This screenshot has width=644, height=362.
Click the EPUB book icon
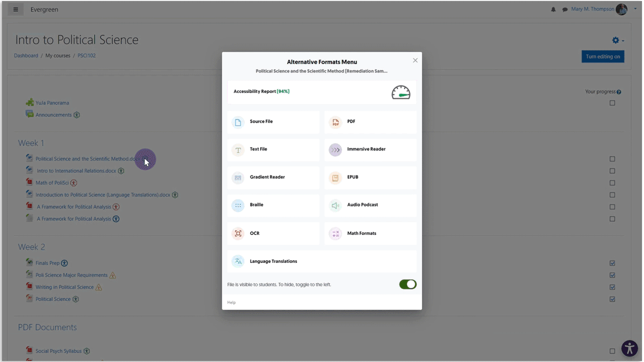(335, 177)
